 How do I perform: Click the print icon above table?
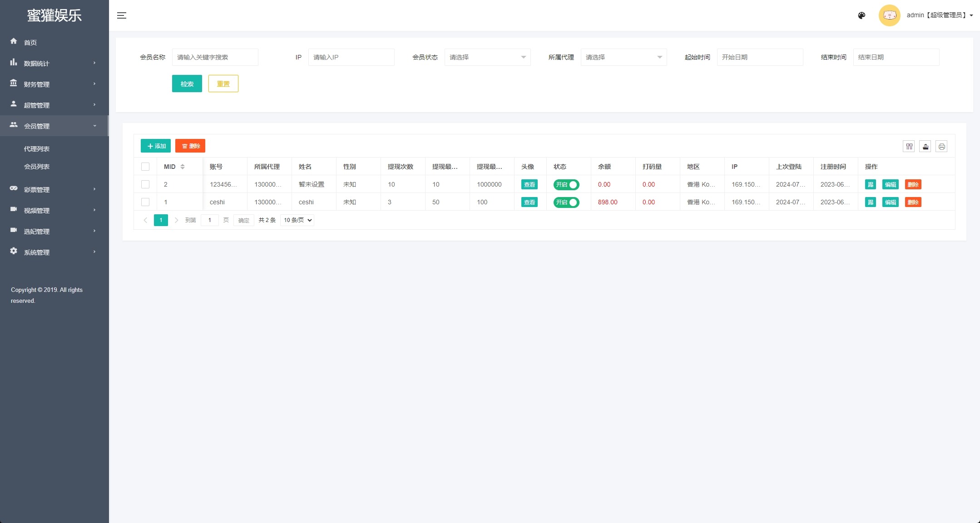(941, 146)
